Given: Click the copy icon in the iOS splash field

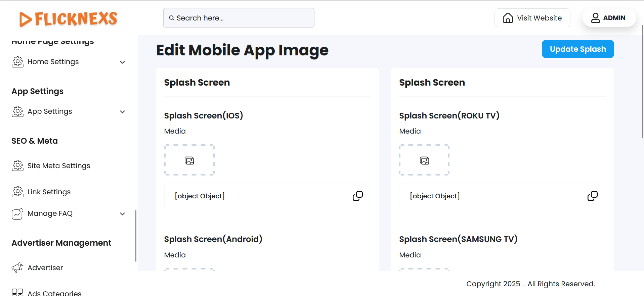Looking at the screenshot, I should [x=357, y=196].
